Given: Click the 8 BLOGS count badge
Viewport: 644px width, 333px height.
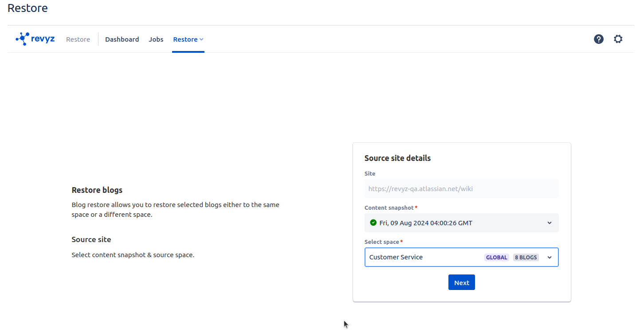Looking at the screenshot, I should (526, 257).
